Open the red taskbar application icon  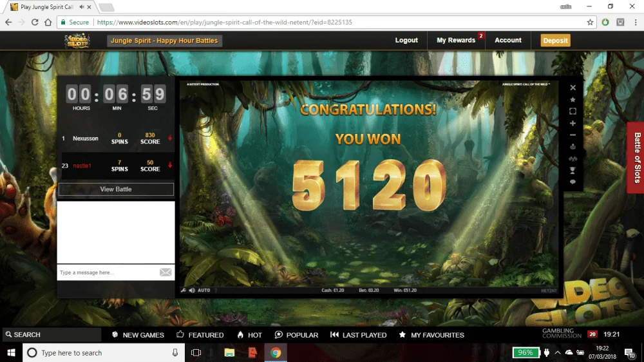coord(252,352)
